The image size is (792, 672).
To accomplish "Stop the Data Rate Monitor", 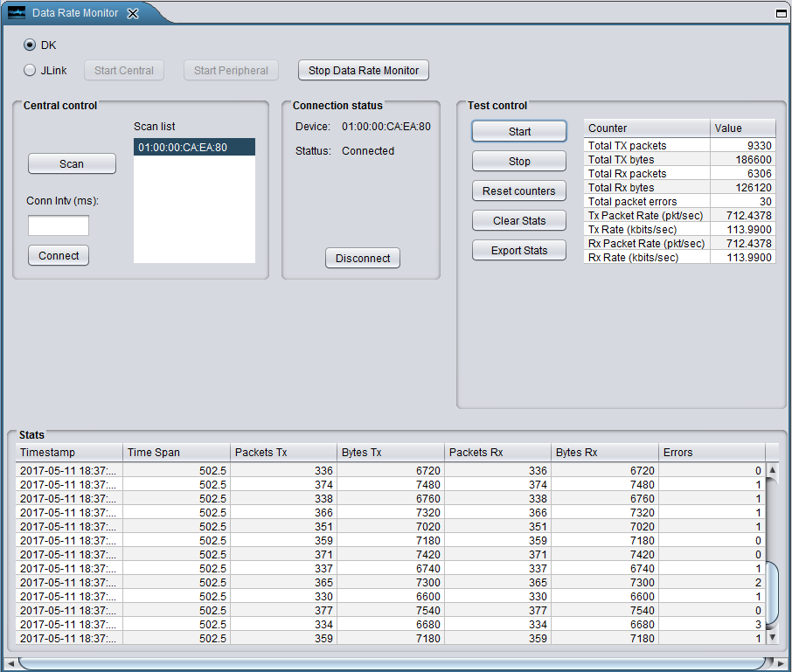I will 364,70.
